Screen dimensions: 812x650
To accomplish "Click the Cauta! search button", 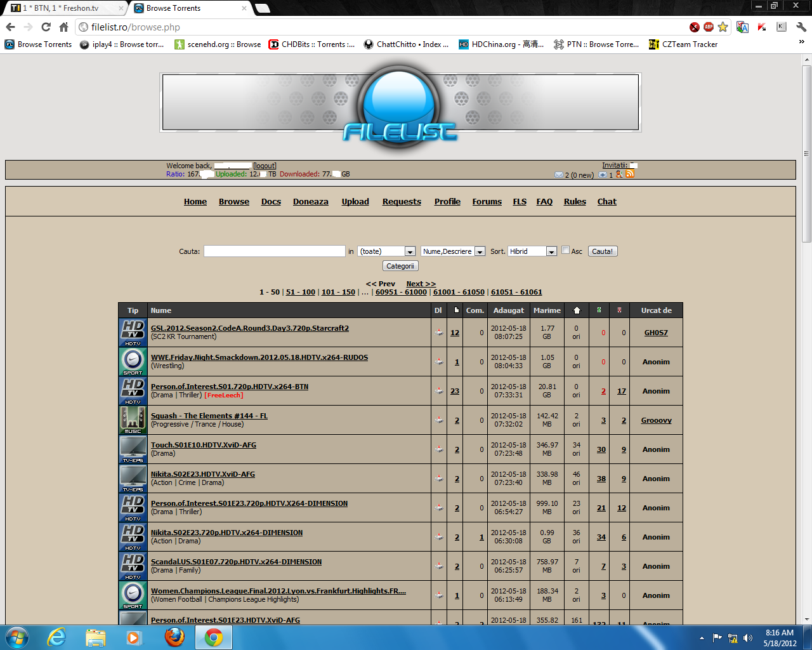I will pyautogui.click(x=603, y=251).
